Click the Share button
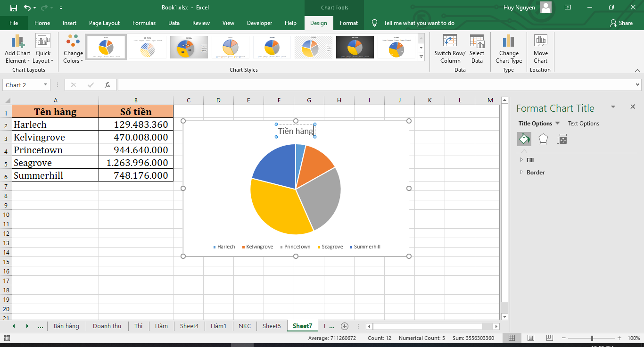Image resolution: width=644 pixels, height=347 pixels. click(621, 23)
